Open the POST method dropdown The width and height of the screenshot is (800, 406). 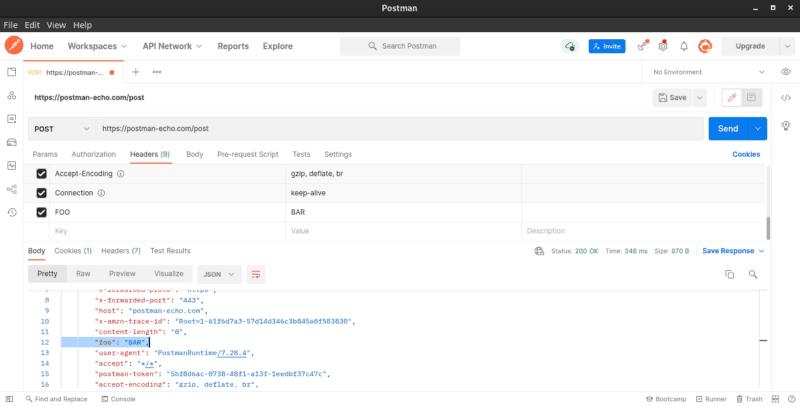(x=62, y=129)
